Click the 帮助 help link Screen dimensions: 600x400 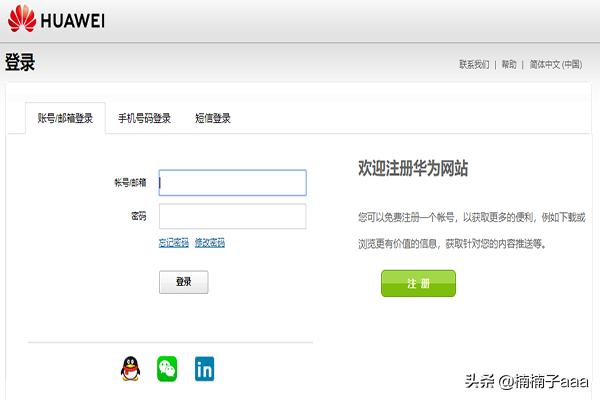tap(509, 65)
